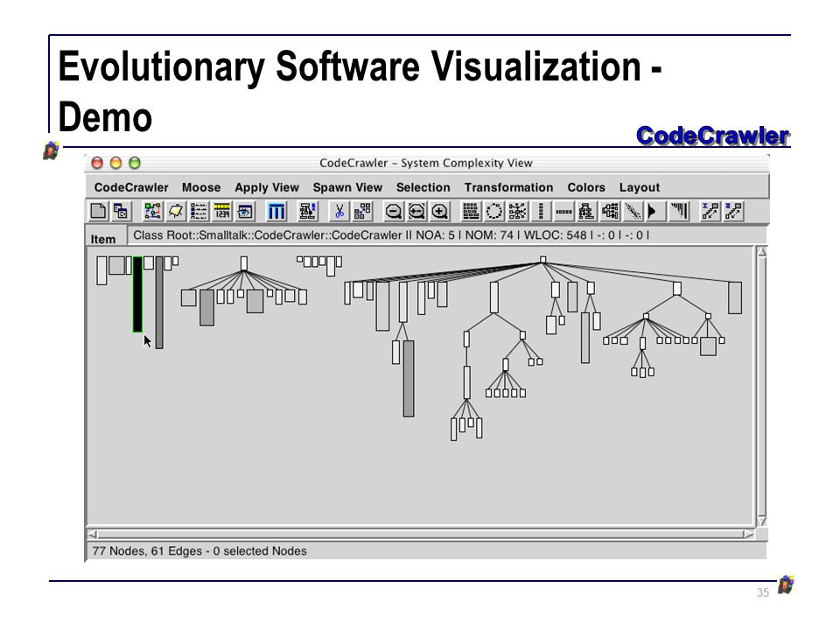Select the black highlighted tall class node
Viewport: 840px width, 630px height.
137,295
